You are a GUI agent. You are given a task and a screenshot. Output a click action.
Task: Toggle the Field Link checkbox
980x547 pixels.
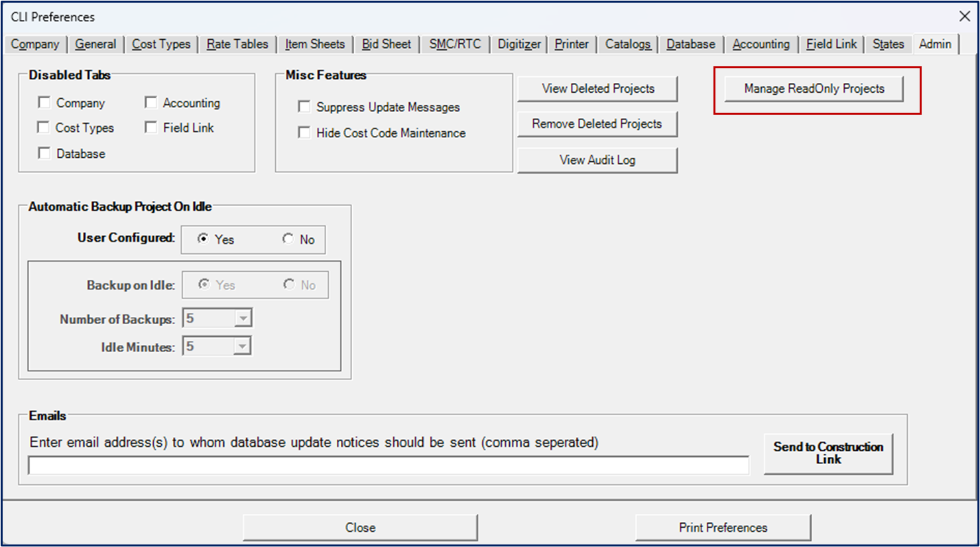pos(151,127)
